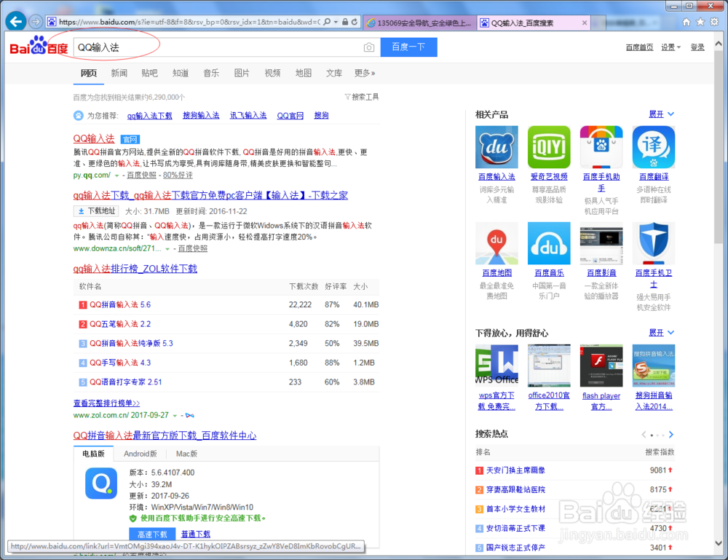
Task: Open the WPS Office thumbnail
Action: 496,366
